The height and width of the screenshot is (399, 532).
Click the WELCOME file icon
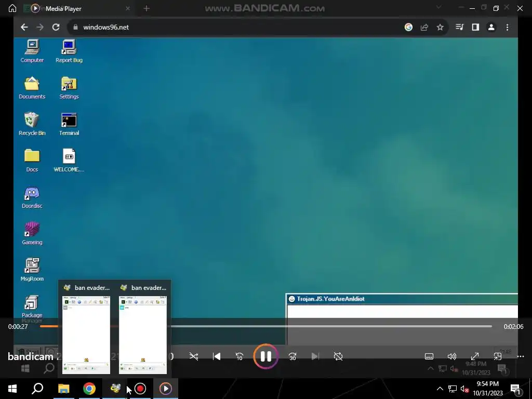click(69, 160)
